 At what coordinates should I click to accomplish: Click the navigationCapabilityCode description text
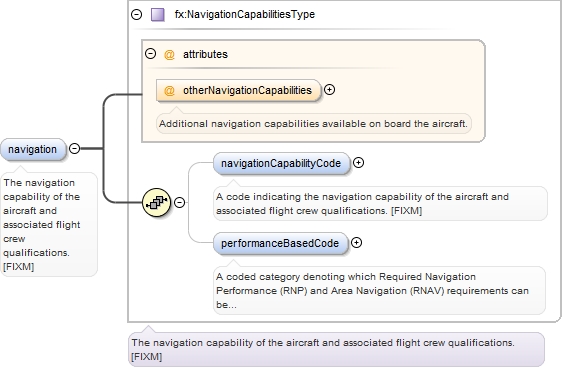[x=380, y=204]
